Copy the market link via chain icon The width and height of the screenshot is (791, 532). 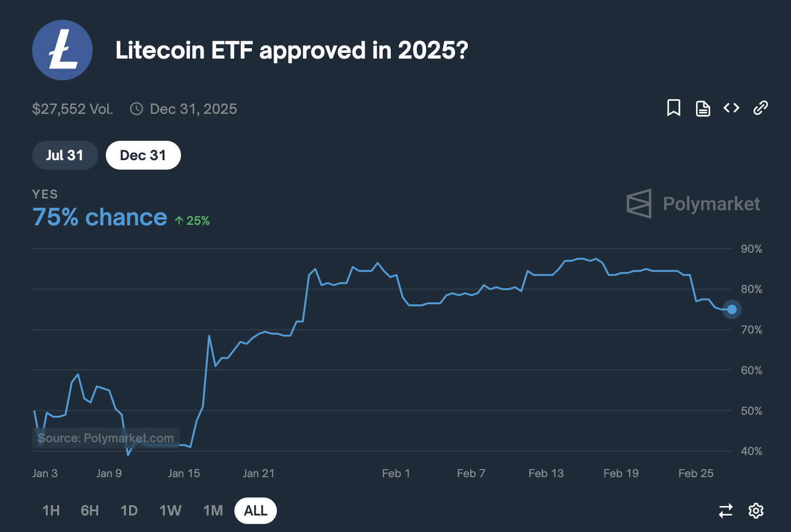coord(760,108)
